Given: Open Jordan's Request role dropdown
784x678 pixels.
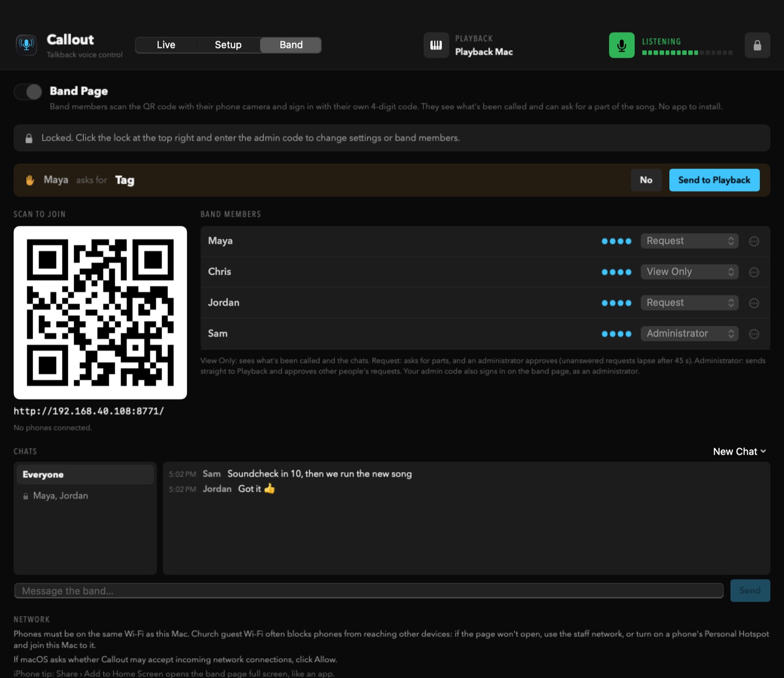Looking at the screenshot, I should (x=689, y=303).
